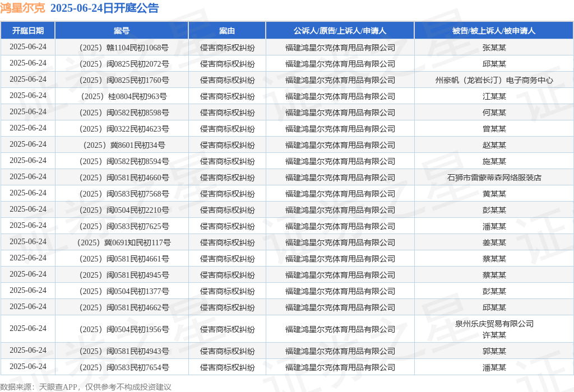Click the plaintiff cell in 闽0581民初4943号 row
The height and width of the screenshot is (392, 574).
pyautogui.click(x=340, y=351)
